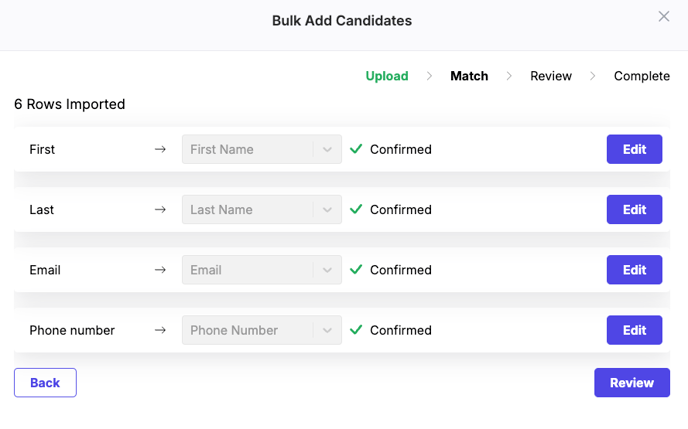The height and width of the screenshot is (429, 688).
Task: Jump to the Review step label
Action: pos(551,76)
